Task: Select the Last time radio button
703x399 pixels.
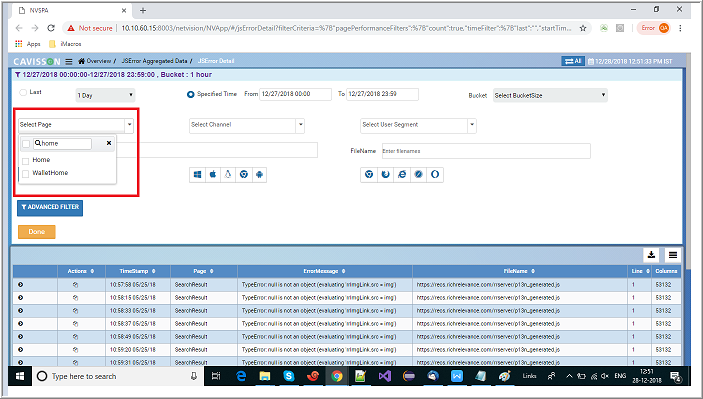Action: coord(23,92)
